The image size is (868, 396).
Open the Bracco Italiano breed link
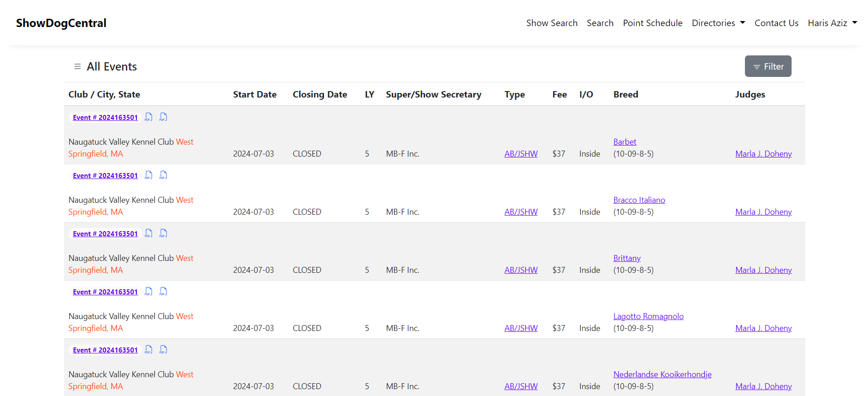639,200
